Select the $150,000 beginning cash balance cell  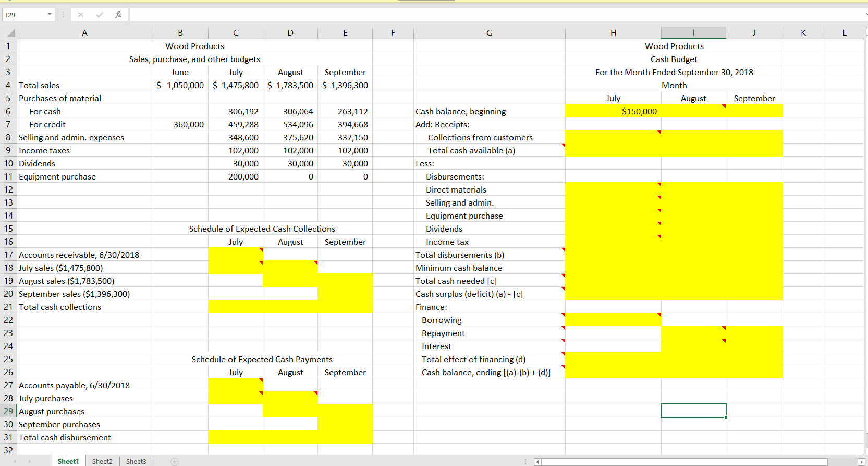(x=613, y=111)
